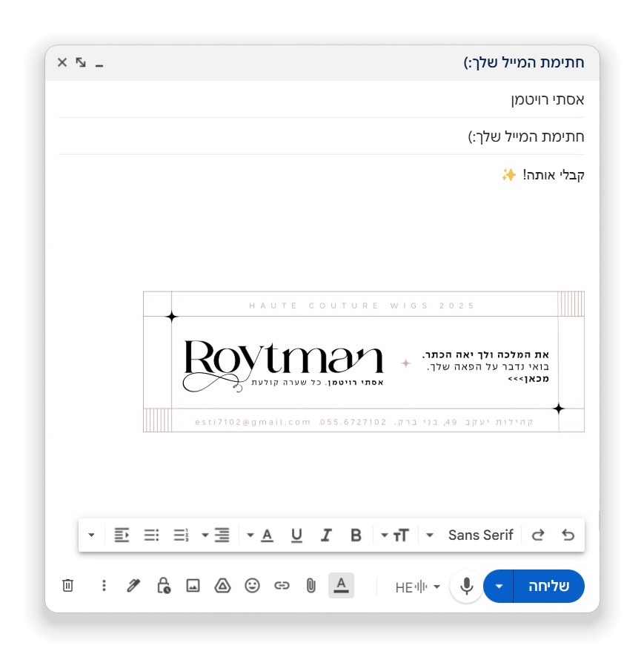
Task: Toggle bold formatting
Action: click(x=356, y=535)
